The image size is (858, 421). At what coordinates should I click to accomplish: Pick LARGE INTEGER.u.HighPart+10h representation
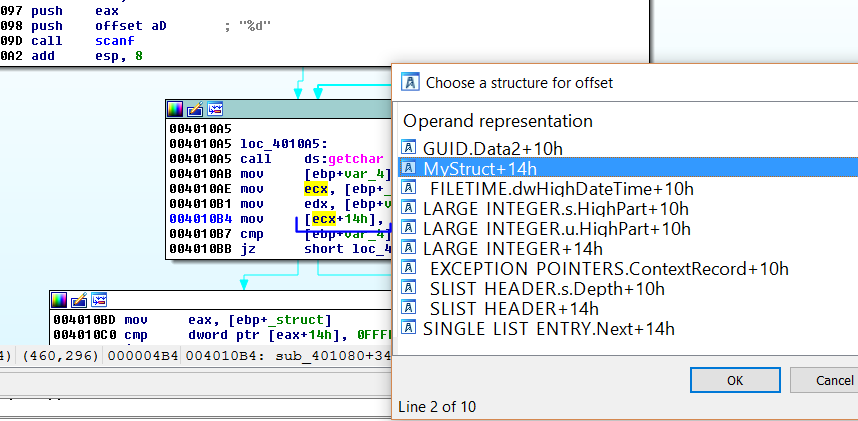point(556,228)
